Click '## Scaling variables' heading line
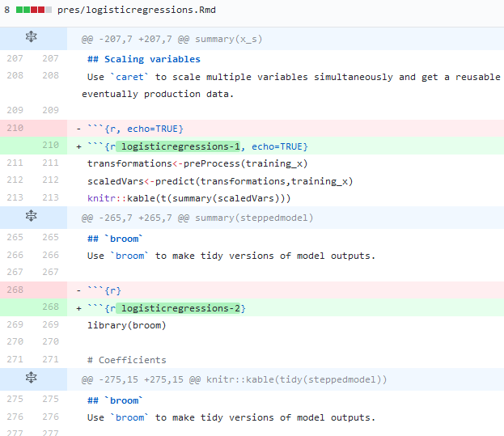 144,59
